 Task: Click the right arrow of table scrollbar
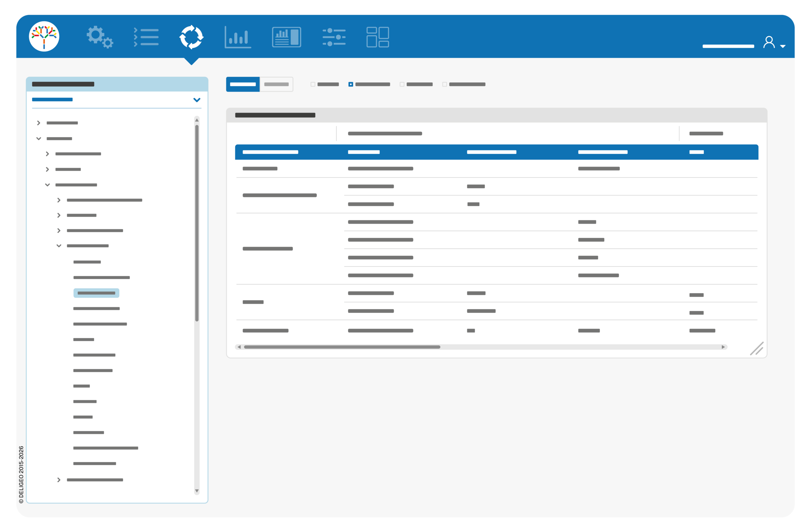723,347
